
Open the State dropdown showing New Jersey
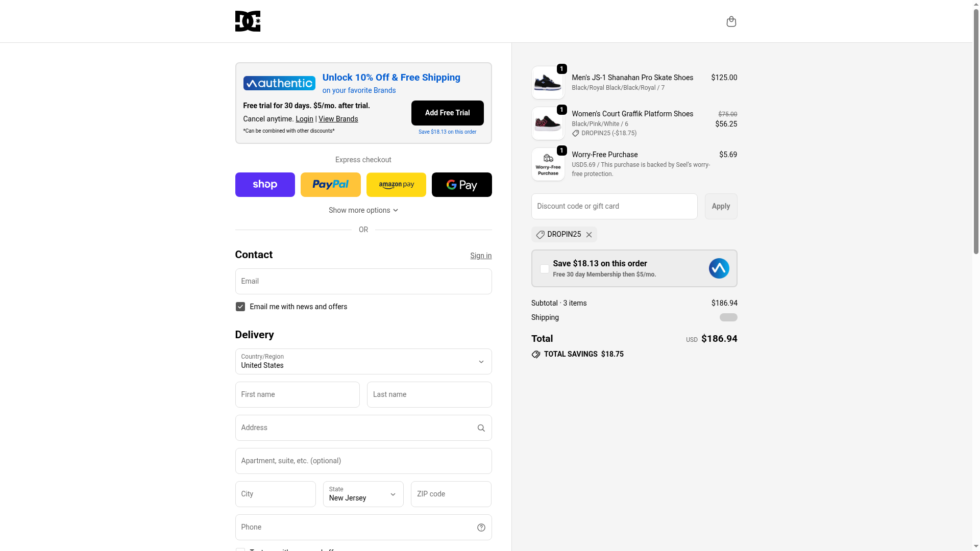[363, 494]
